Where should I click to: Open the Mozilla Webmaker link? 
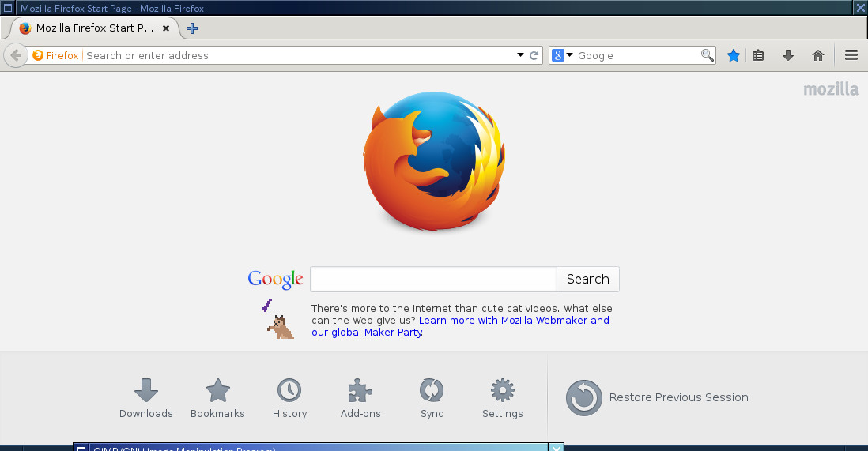[460, 326]
